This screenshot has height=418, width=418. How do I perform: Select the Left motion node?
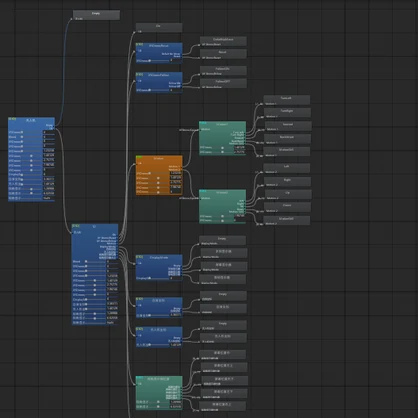(287, 168)
